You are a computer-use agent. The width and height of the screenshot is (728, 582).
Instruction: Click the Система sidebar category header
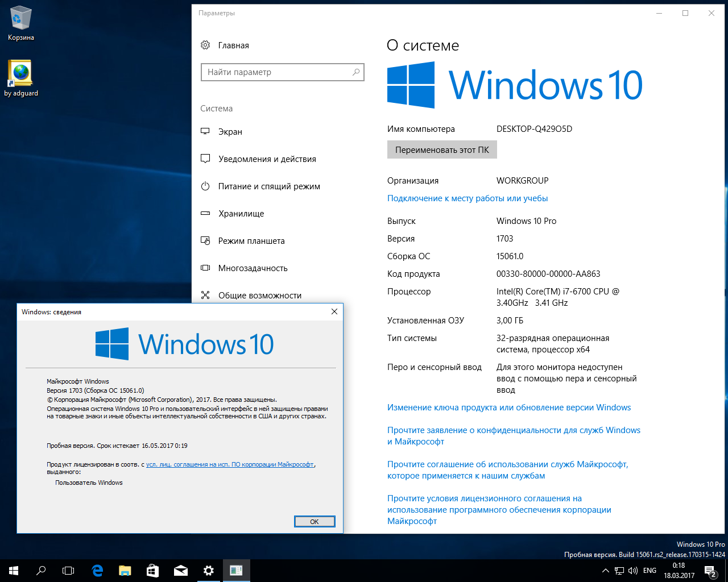pyautogui.click(x=216, y=109)
